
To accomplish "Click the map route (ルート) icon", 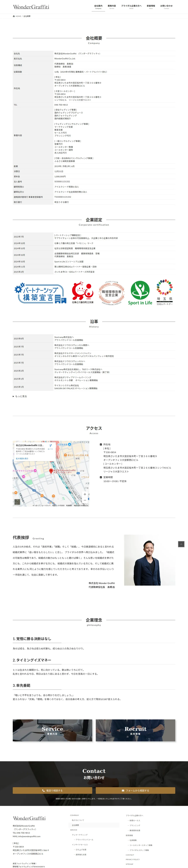I will tap(50, 445).
